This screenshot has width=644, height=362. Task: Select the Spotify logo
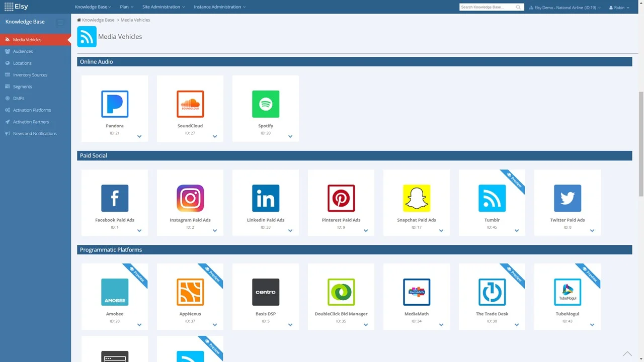pos(266,104)
